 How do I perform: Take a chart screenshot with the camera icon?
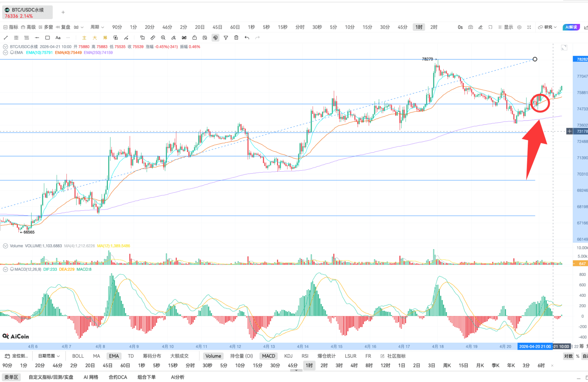click(470, 27)
